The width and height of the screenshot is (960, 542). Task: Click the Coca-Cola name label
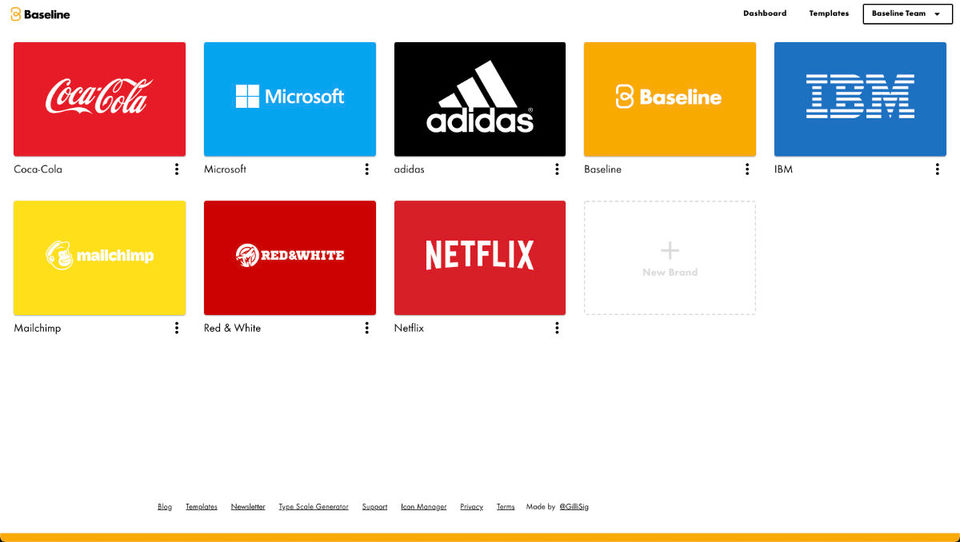click(38, 169)
